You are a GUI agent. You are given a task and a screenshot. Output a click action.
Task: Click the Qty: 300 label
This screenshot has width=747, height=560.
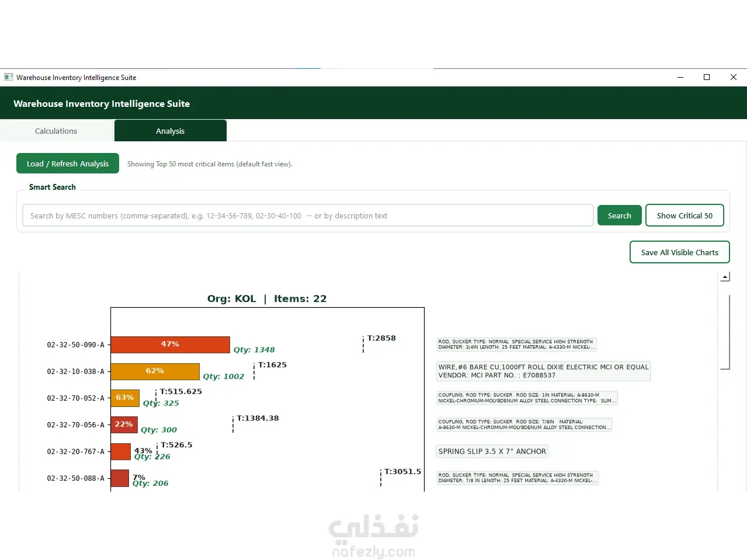159,430
